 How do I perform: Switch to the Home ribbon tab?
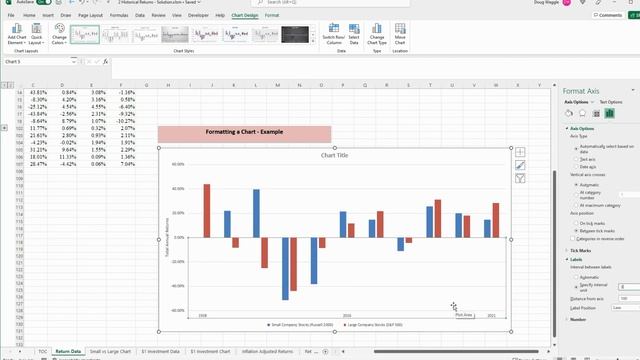click(x=29, y=15)
